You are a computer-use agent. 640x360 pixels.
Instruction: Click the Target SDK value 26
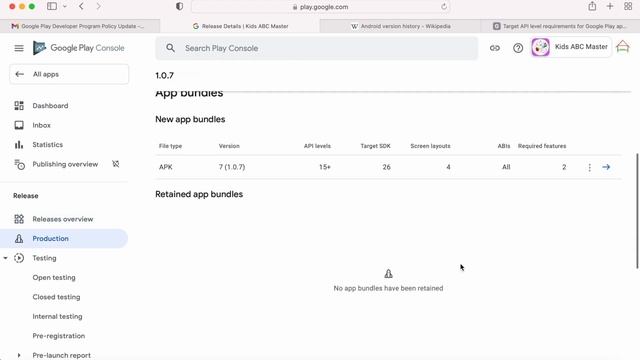pos(387,167)
